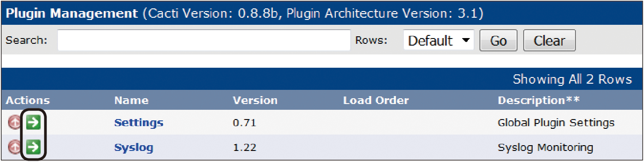Select the 0.71 version cell
The height and width of the screenshot is (162, 644).
coord(245,123)
